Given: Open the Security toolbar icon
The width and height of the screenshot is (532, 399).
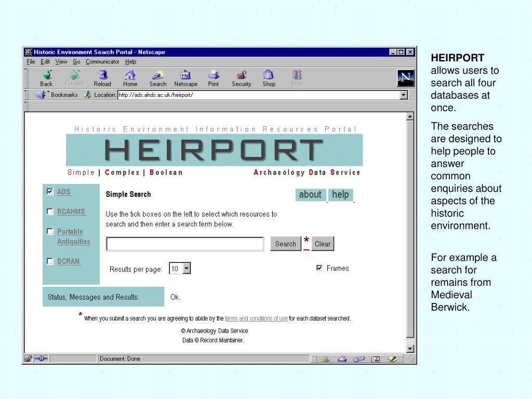Looking at the screenshot, I should (241, 78).
